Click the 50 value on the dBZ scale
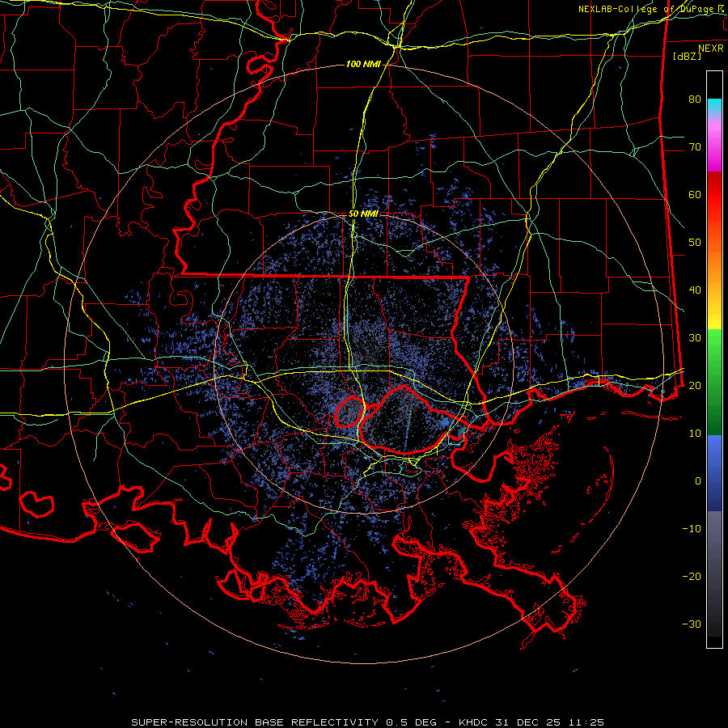Viewport: 728px width, 728px height. (x=695, y=243)
